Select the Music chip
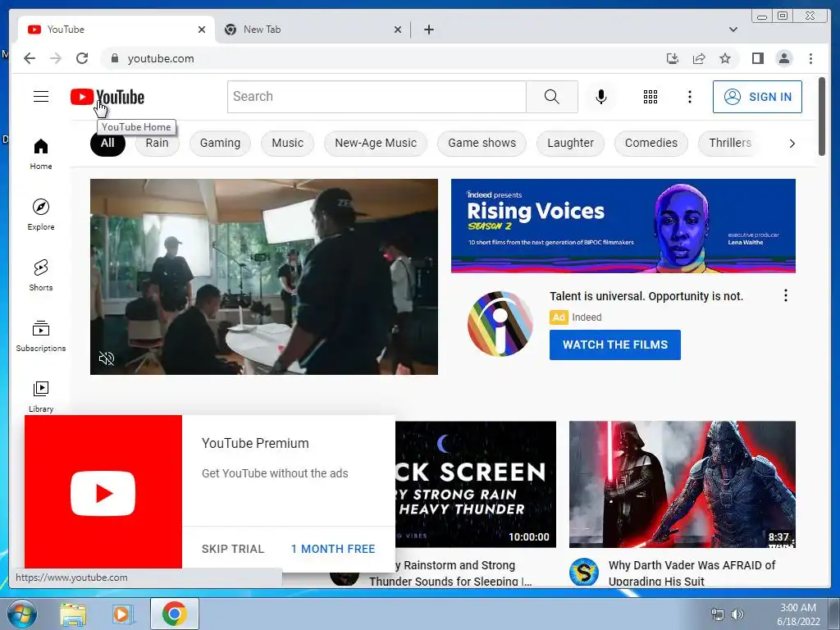 [x=287, y=143]
